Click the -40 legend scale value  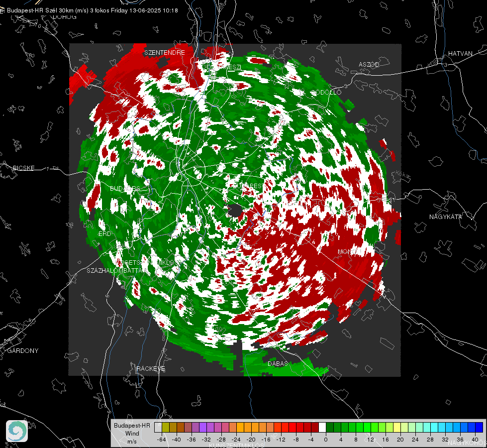177,440
